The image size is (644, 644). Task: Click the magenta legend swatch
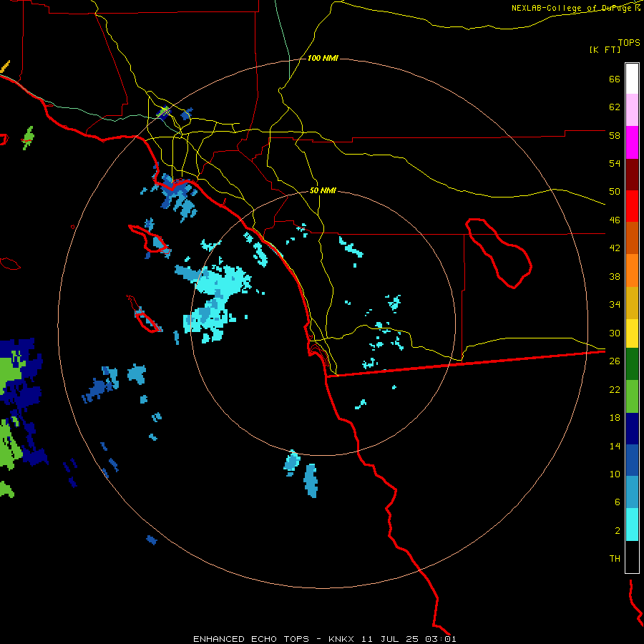[632, 142]
